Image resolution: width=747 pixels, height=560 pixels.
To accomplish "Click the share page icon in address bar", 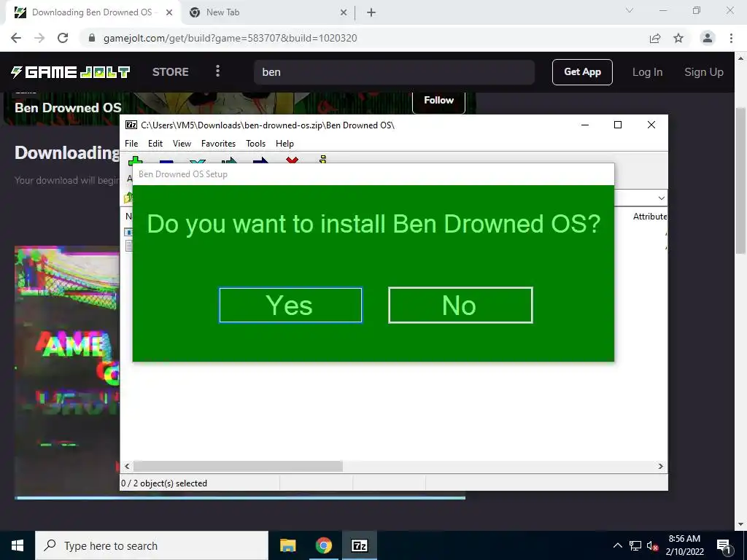I will (655, 38).
